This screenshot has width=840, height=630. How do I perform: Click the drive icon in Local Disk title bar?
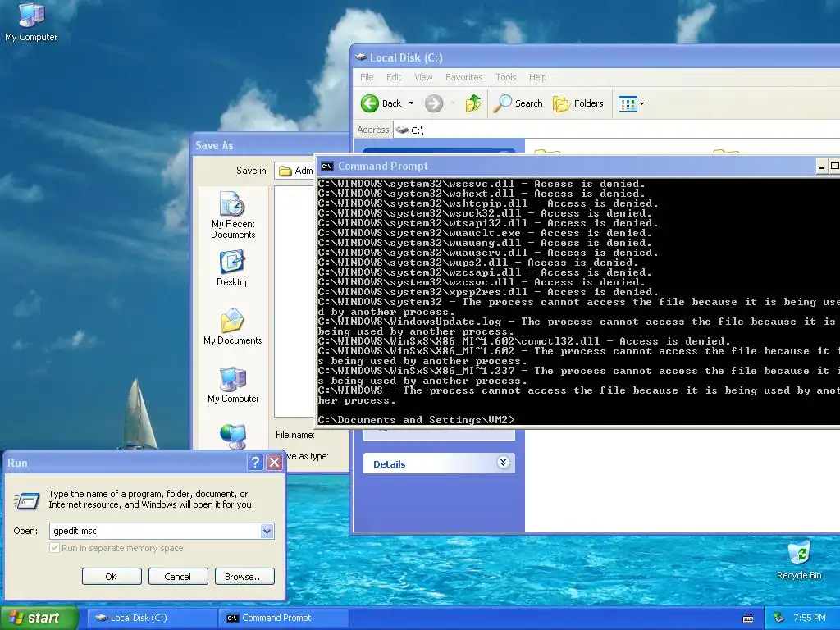click(361, 57)
